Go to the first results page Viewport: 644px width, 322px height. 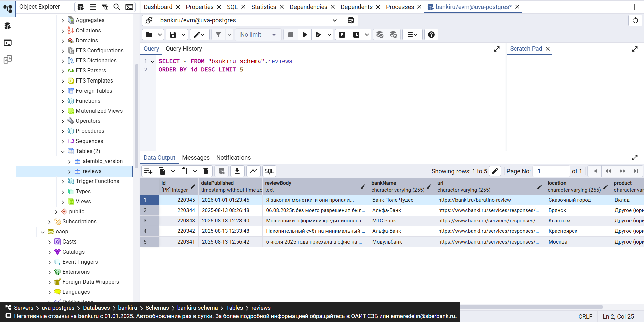(x=595, y=171)
